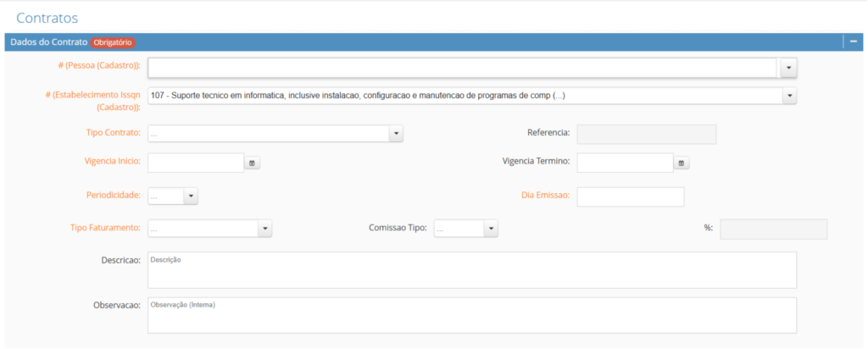Click the Observacao internal notes text area
The width and height of the screenshot is (868, 349).
[472, 315]
